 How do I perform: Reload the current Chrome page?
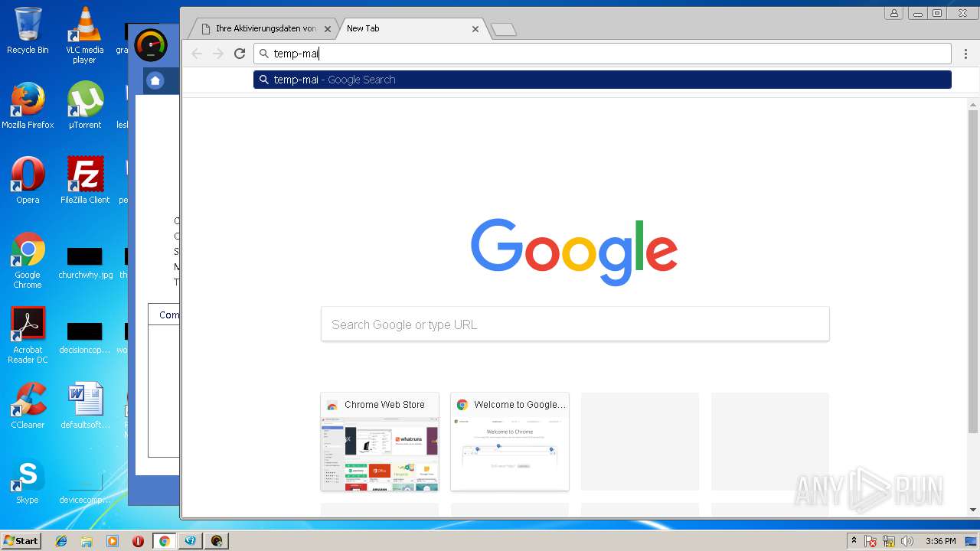pyautogui.click(x=240, y=54)
